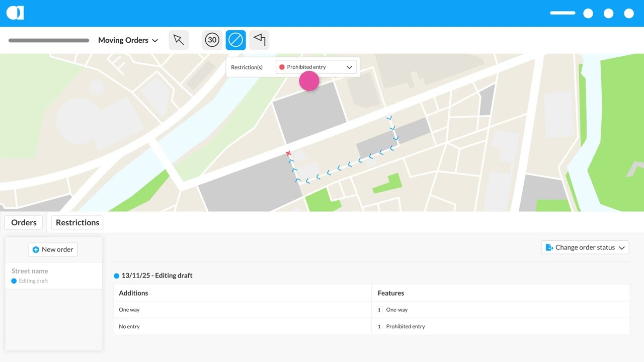Click the first circle button in header
This screenshot has height=362, width=644.
(588, 14)
